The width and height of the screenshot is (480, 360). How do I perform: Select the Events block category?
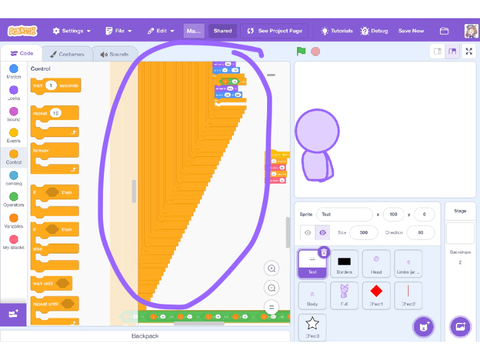tap(14, 136)
